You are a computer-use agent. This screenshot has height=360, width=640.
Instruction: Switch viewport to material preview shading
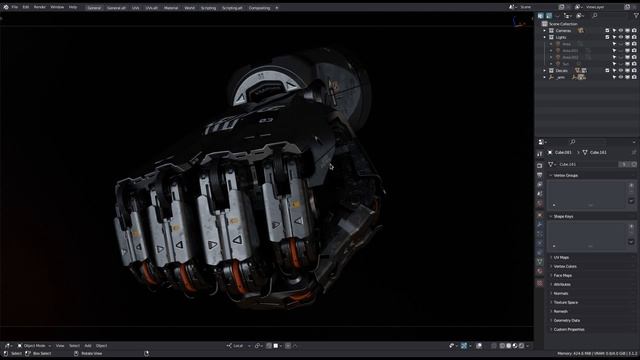click(x=515, y=346)
